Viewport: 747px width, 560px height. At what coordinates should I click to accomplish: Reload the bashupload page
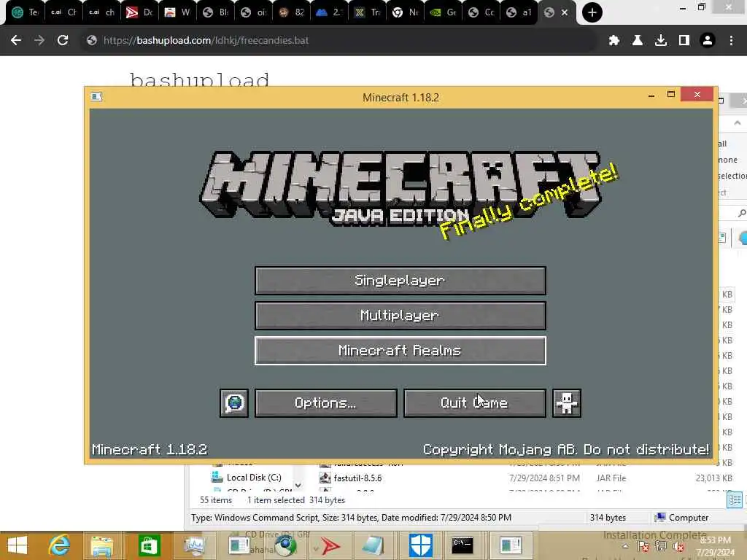(x=63, y=41)
